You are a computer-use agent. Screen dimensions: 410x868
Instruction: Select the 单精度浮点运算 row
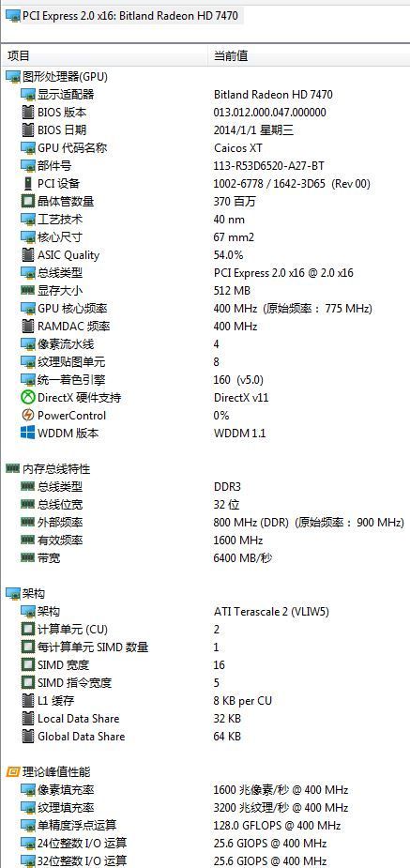[205, 826]
